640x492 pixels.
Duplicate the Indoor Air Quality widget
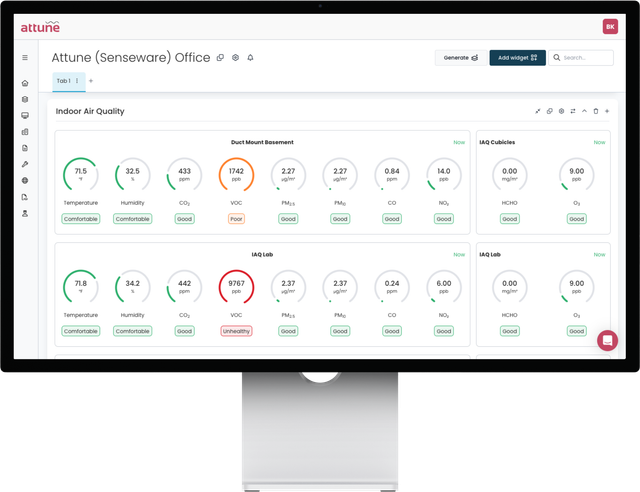point(550,111)
